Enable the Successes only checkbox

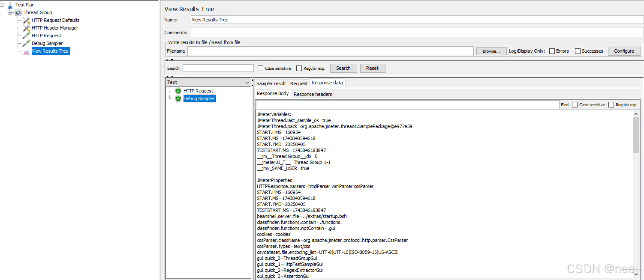(578, 51)
